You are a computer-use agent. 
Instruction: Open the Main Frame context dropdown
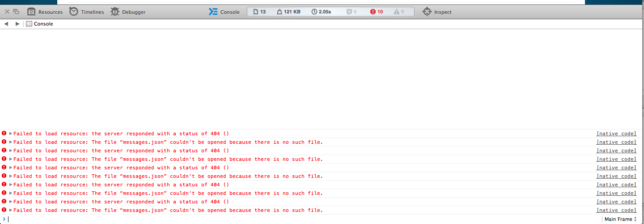click(620, 219)
